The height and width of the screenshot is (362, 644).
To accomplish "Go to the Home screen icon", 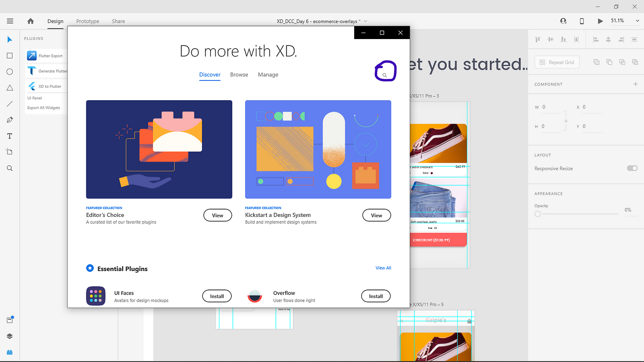I will [31, 21].
